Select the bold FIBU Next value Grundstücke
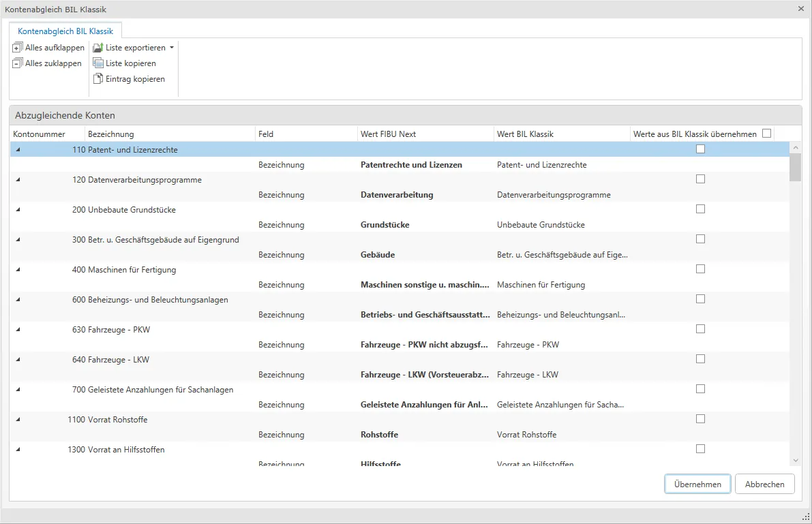The image size is (812, 524). click(x=385, y=225)
